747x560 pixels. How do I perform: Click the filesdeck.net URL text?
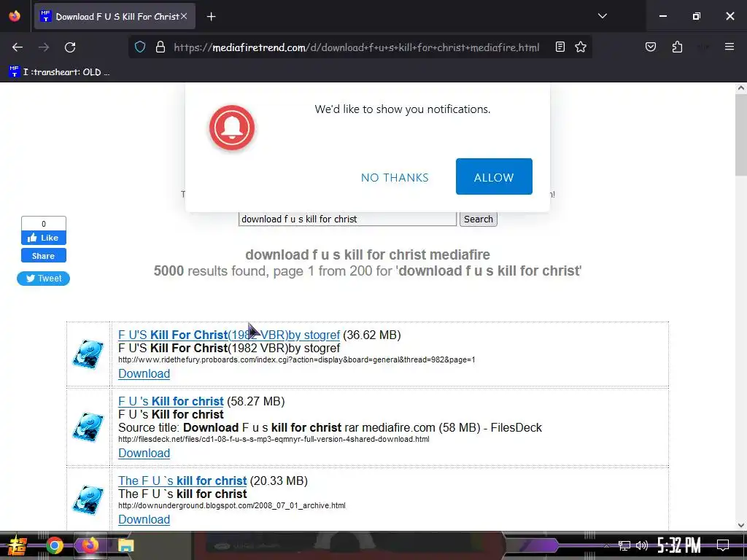click(274, 439)
